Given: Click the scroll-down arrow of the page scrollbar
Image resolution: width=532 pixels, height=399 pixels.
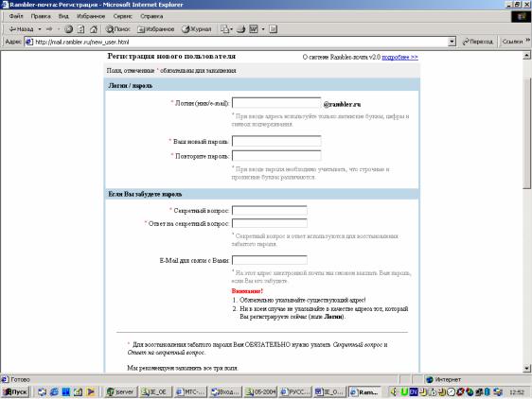Looking at the screenshot, I should click(x=526, y=368).
